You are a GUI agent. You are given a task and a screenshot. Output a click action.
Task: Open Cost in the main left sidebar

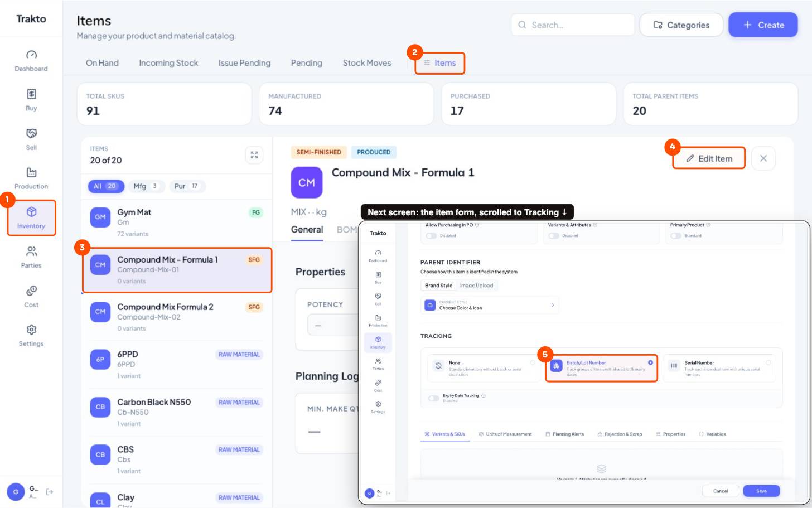click(x=31, y=297)
